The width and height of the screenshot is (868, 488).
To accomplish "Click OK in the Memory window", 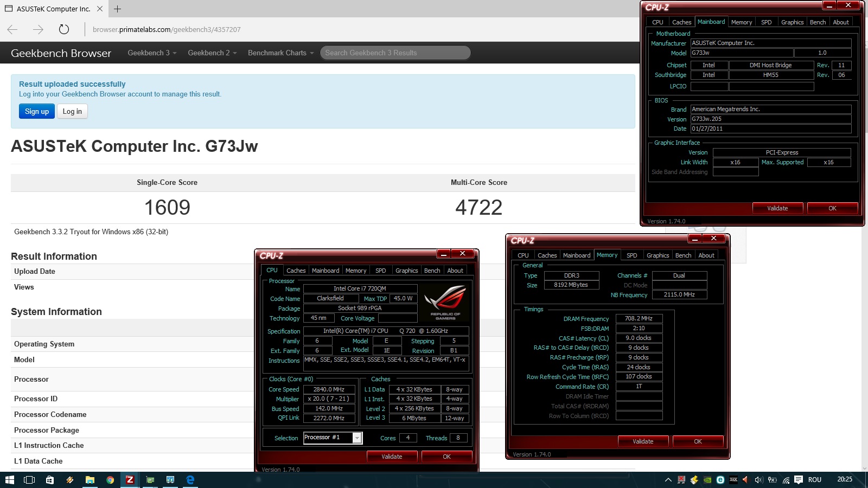I will pos(698,441).
